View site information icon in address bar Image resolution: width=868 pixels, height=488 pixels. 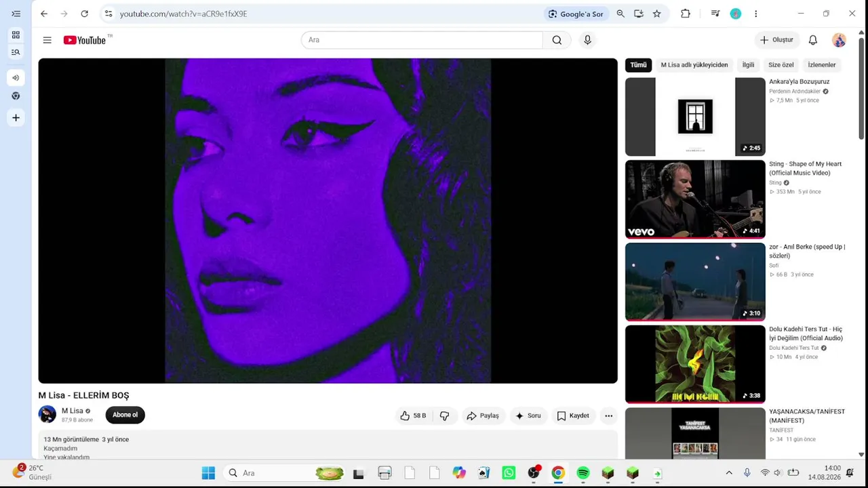pyautogui.click(x=108, y=14)
